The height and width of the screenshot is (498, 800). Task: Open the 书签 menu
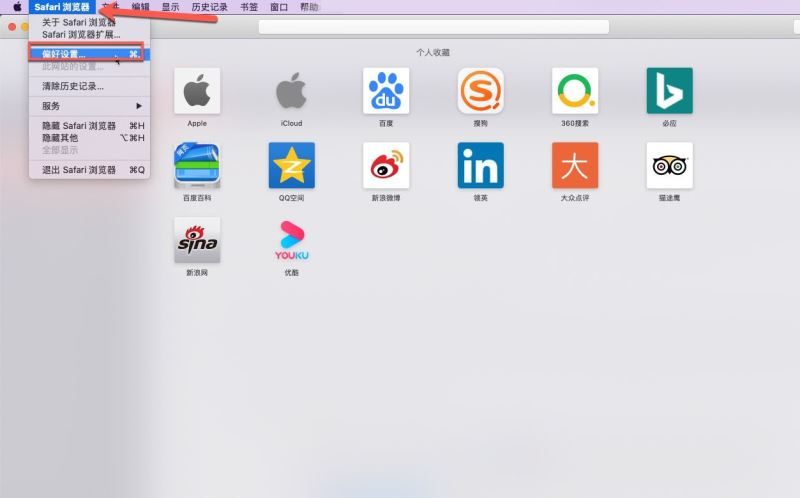pyautogui.click(x=249, y=7)
